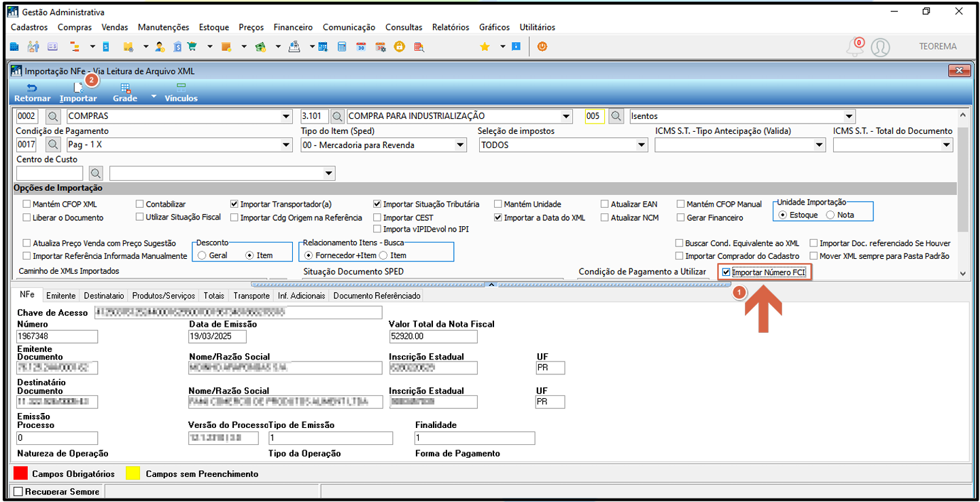
Task: Click the blue building icon in main toolbar
Action: coord(14,47)
